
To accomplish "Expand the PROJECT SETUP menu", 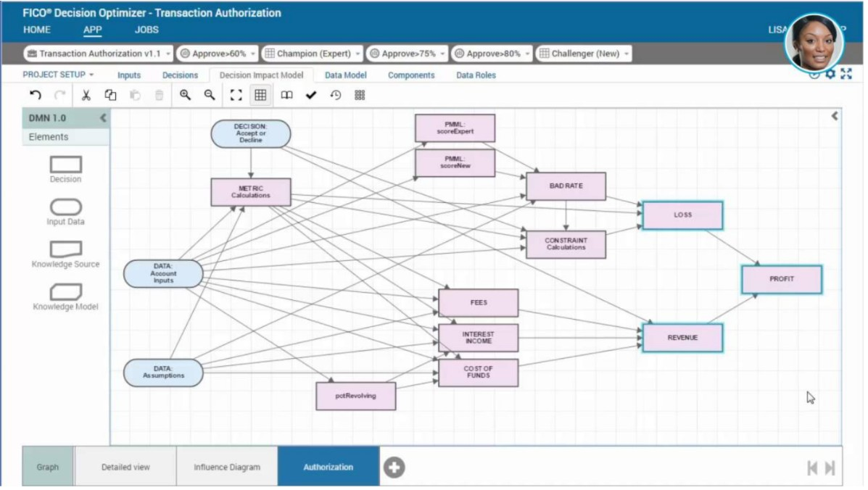I will pyautogui.click(x=58, y=74).
